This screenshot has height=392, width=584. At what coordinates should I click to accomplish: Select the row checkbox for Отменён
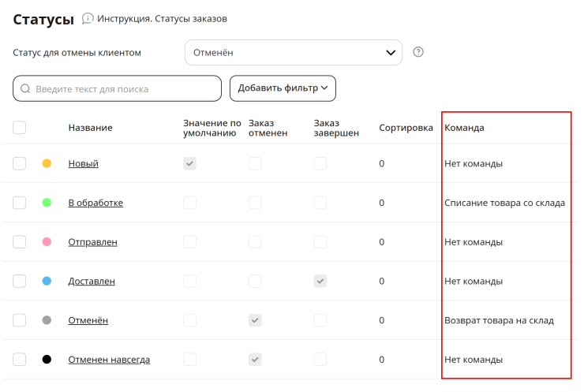tap(20, 320)
